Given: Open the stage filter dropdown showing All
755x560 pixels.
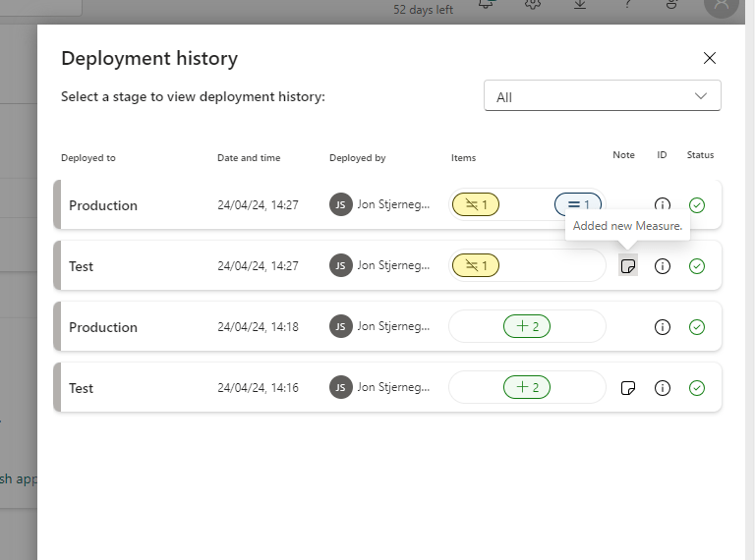Looking at the screenshot, I should coord(603,96).
